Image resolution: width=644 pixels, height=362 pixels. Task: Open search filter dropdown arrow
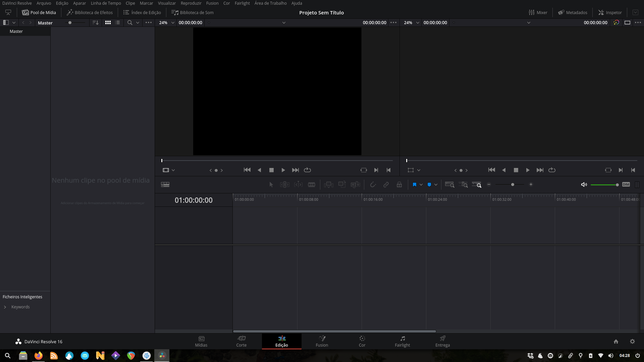[x=138, y=22]
